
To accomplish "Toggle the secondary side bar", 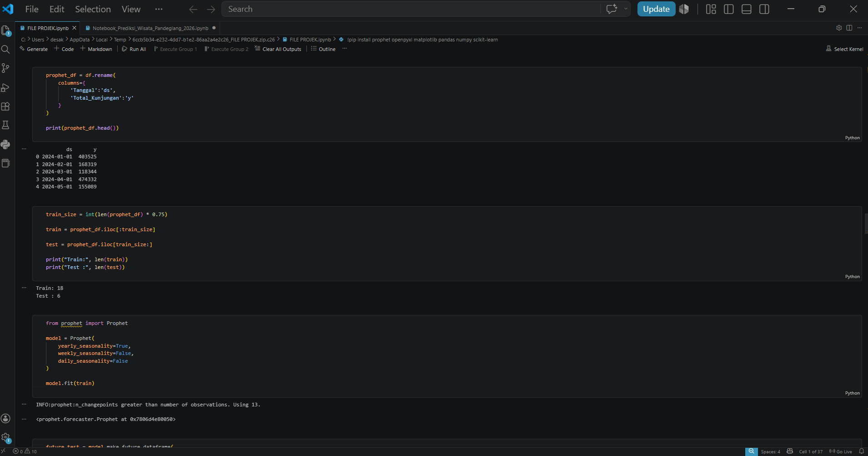I will click(764, 9).
